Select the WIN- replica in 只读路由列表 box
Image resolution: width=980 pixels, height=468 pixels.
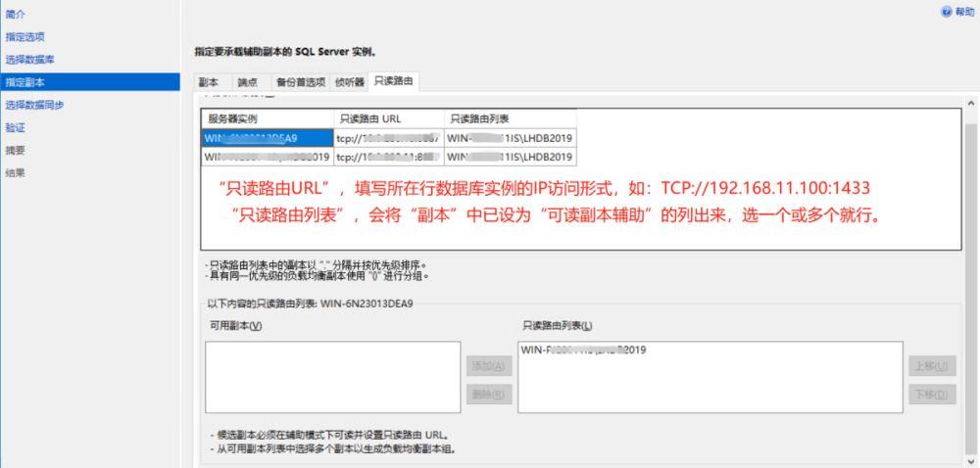coord(583,351)
